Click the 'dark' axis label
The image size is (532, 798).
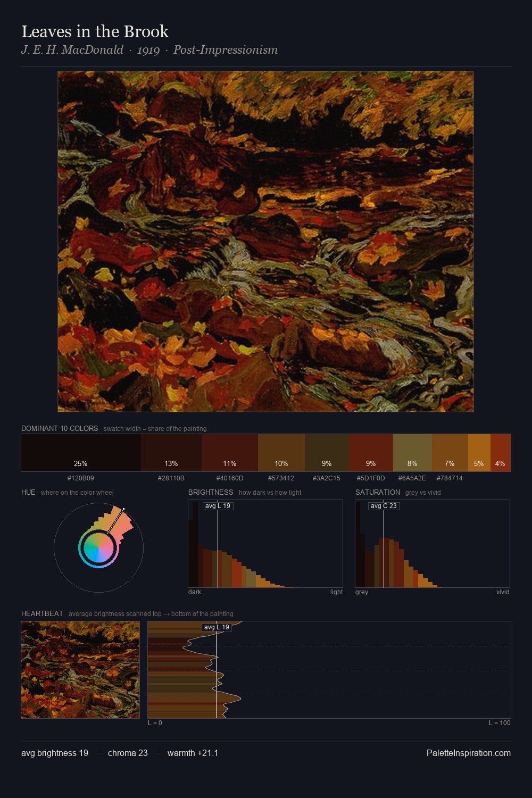(x=195, y=592)
